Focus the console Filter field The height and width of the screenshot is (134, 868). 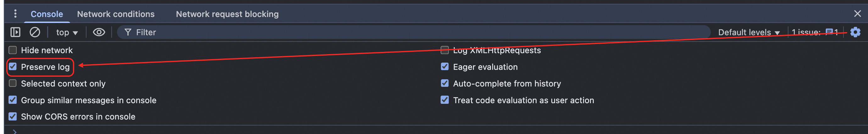(x=404, y=32)
